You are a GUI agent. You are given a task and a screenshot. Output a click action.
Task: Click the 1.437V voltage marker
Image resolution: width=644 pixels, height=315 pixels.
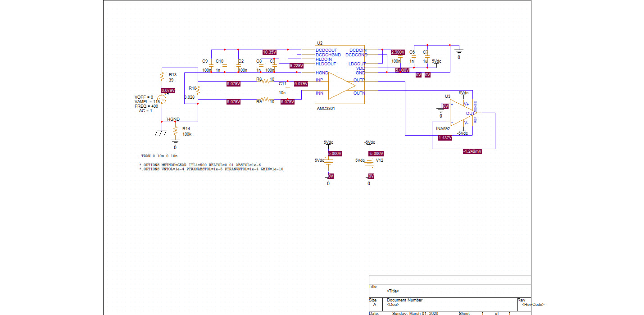point(445,138)
